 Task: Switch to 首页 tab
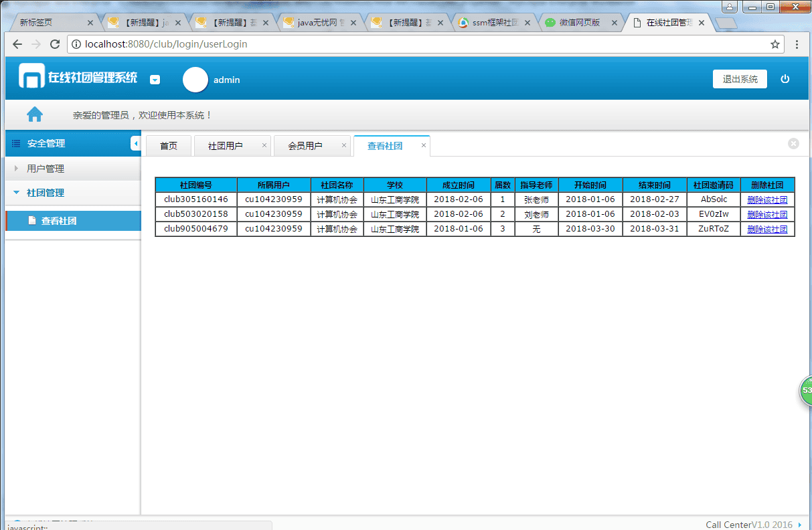tap(169, 146)
